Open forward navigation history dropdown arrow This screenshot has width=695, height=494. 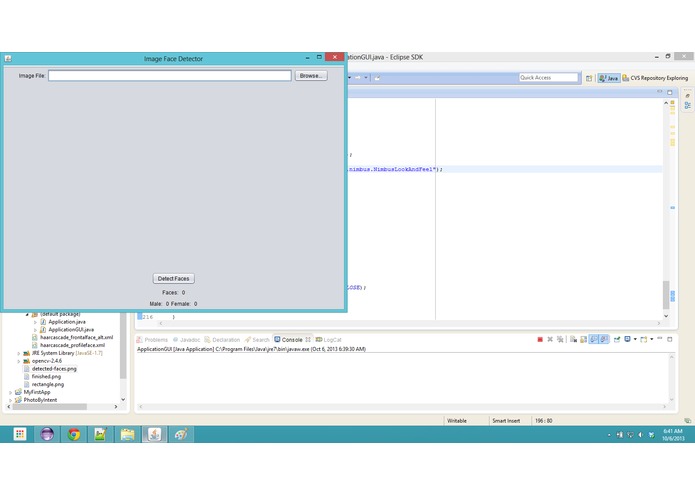(x=366, y=78)
